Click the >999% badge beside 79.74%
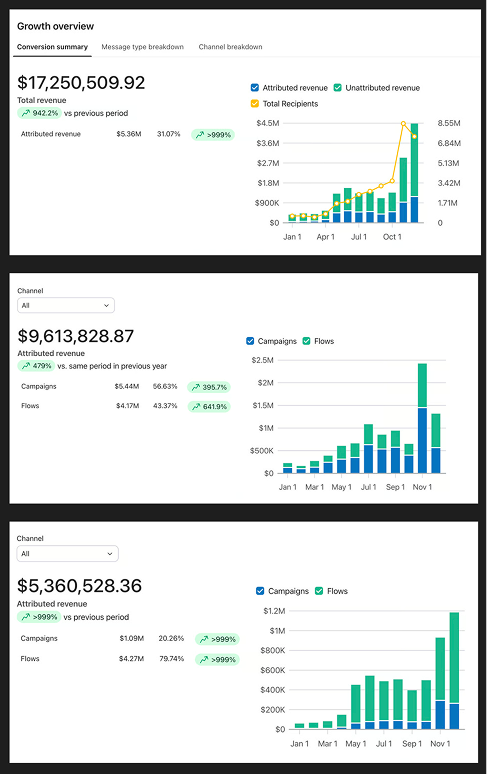The height and width of the screenshot is (774, 487). [x=217, y=659]
